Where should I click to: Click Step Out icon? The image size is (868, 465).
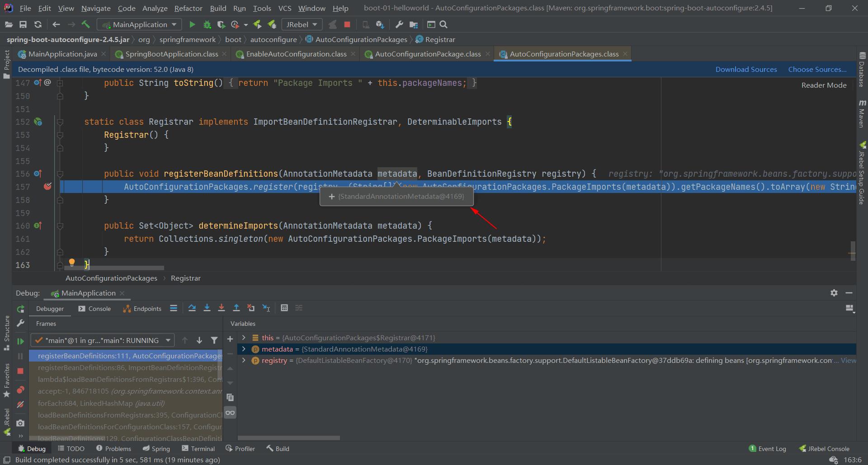236,308
